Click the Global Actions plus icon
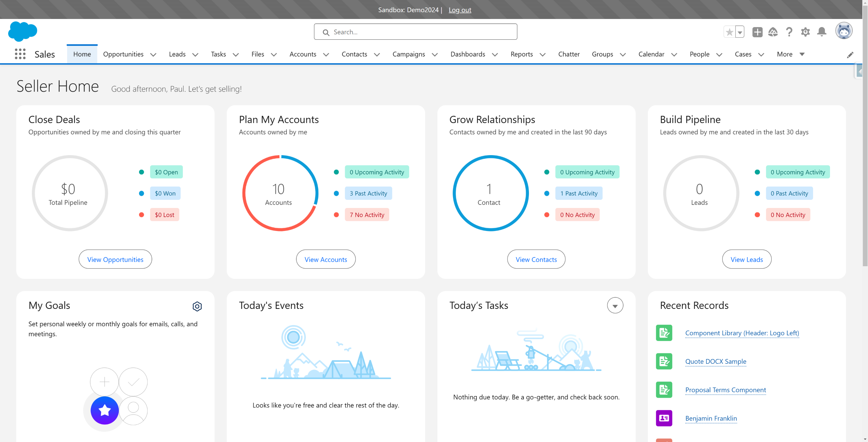This screenshot has width=868, height=442. [757, 32]
